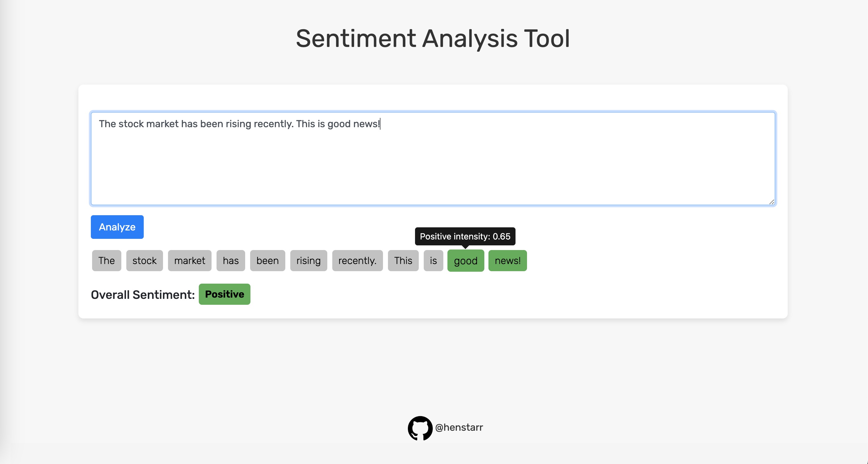Click the 'This' word token
868x464 pixels.
click(x=403, y=261)
